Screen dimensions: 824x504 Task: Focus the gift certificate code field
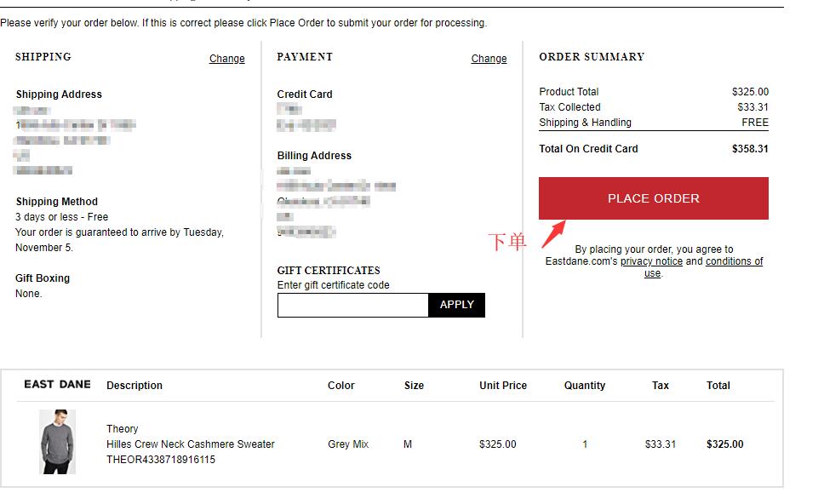click(352, 306)
